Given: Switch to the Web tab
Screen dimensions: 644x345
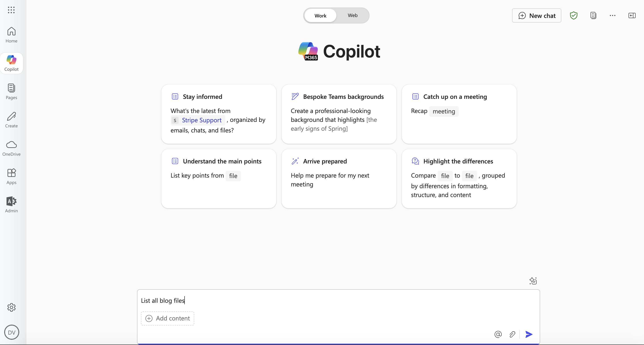Looking at the screenshot, I should click(352, 15).
